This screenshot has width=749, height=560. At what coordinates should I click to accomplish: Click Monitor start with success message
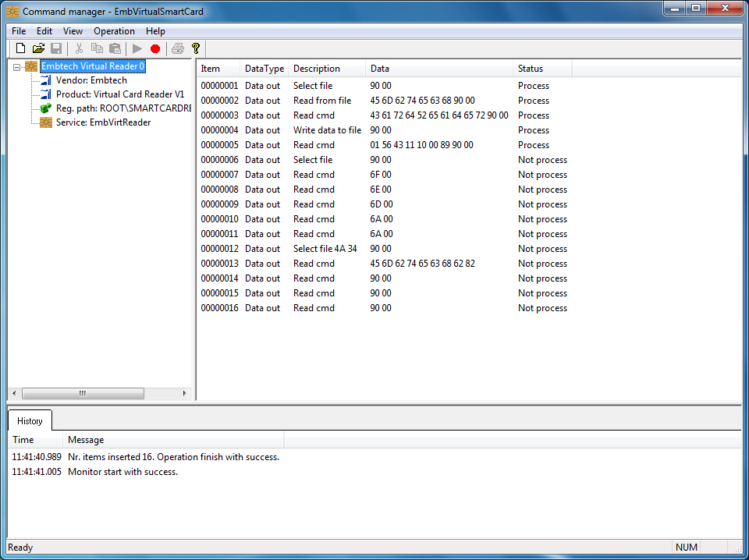(122, 472)
